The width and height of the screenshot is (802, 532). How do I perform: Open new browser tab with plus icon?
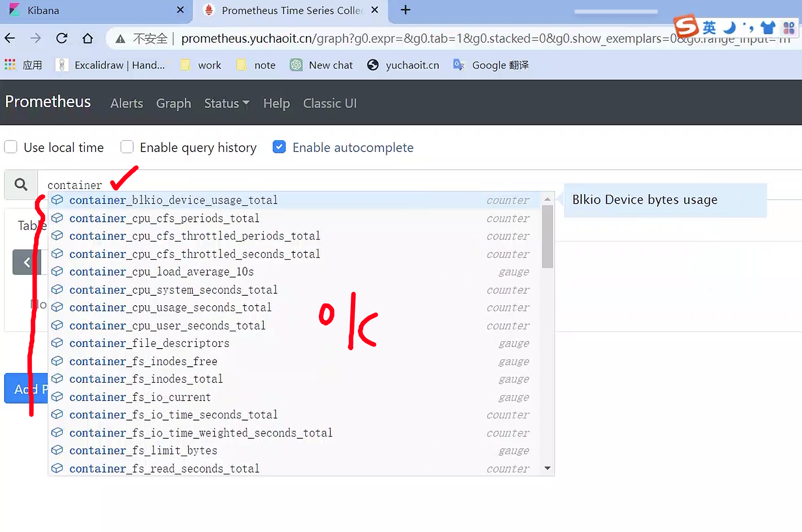(x=406, y=10)
